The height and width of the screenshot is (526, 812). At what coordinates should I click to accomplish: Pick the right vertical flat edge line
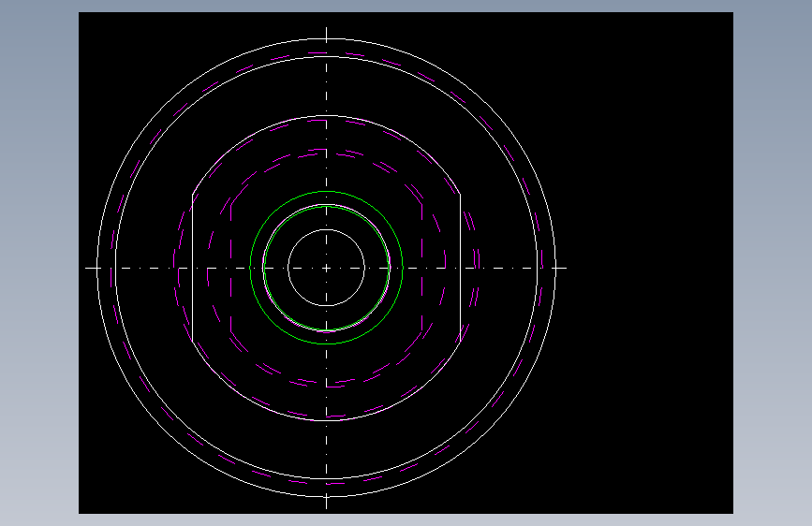tap(461, 268)
